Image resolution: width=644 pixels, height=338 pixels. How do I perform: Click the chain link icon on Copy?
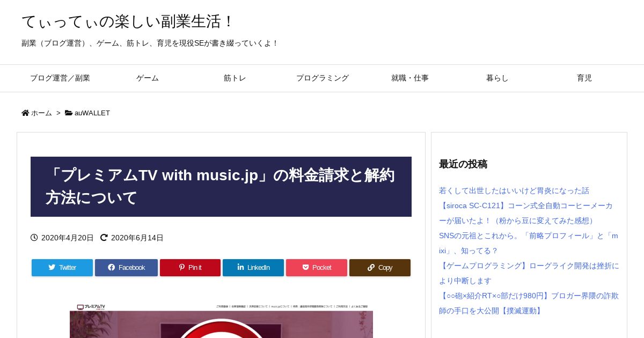click(x=371, y=267)
